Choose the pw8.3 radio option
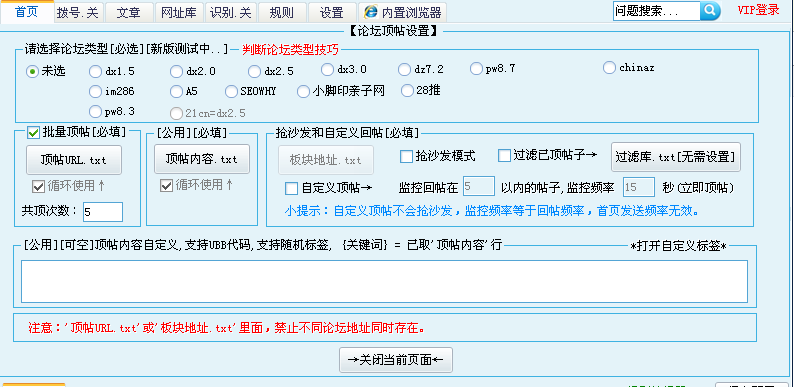794x387 pixels. 95,111
